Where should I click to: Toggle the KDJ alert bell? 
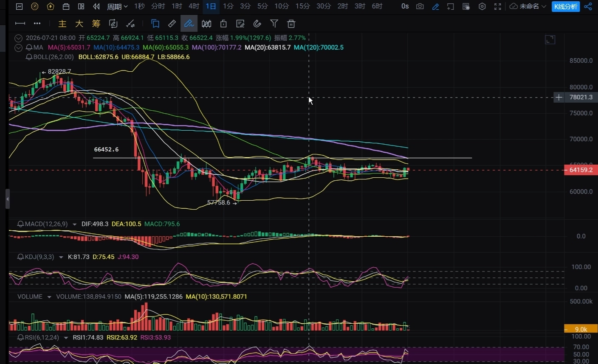pyautogui.click(x=20, y=257)
